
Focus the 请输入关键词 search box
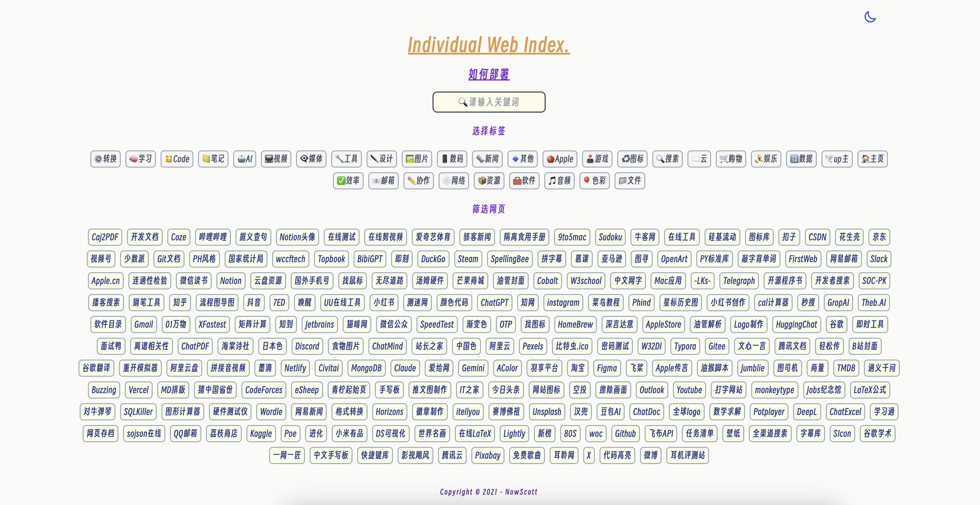[x=489, y=102]
